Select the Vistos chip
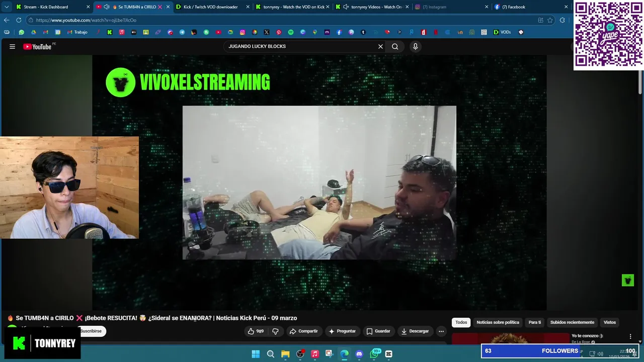 coord(610,322)
